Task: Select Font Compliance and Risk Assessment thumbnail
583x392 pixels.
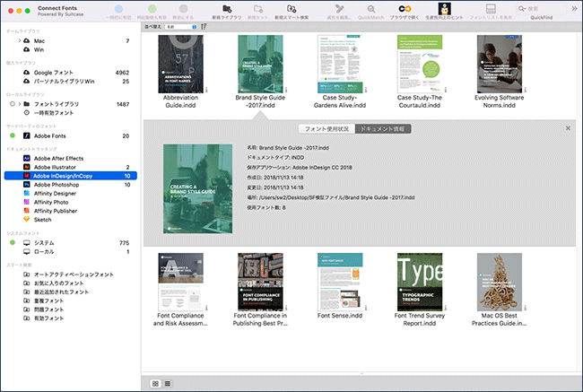Action: [180, 282]
